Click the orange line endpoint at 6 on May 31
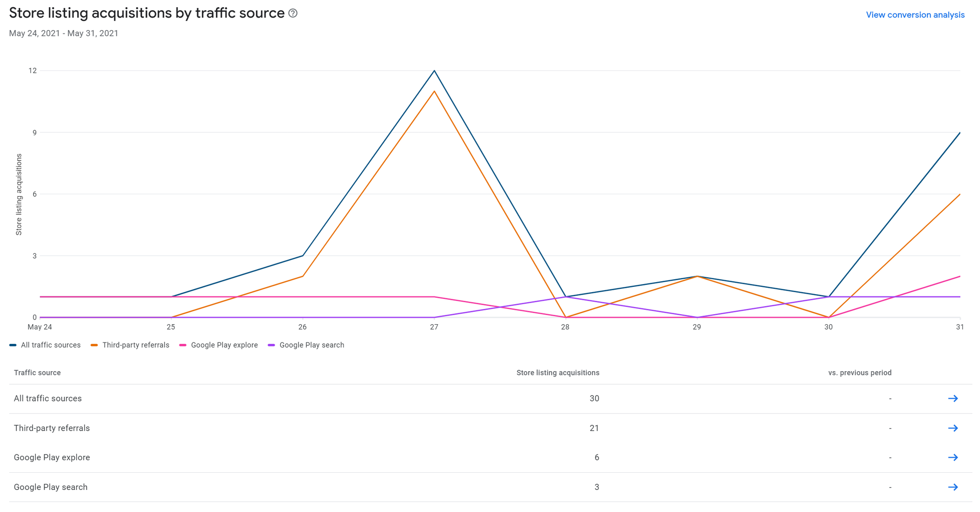This screenshot has width=980, height=512. click(x=959, y=194)
